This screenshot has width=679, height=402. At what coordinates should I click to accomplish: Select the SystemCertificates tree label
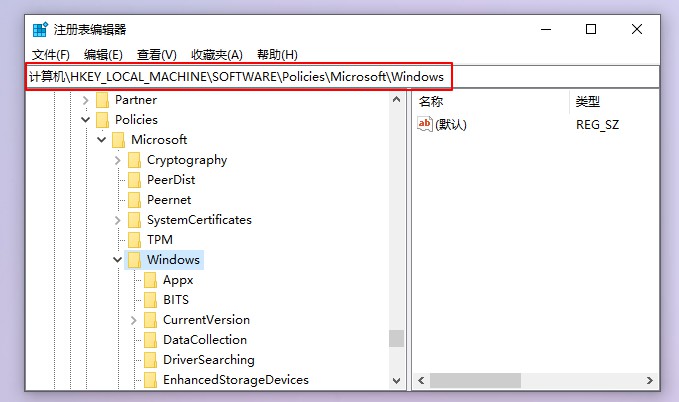click(x=199, y=220)
